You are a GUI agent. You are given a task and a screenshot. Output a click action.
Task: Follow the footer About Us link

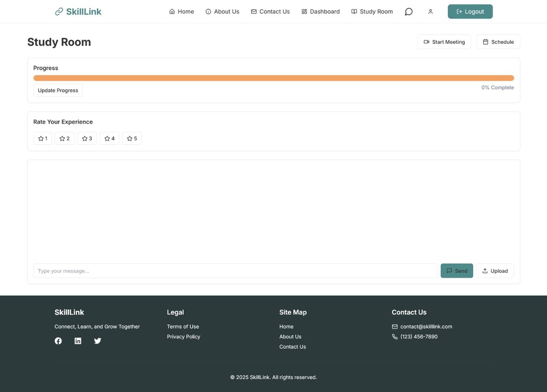(x=290, y=336)
